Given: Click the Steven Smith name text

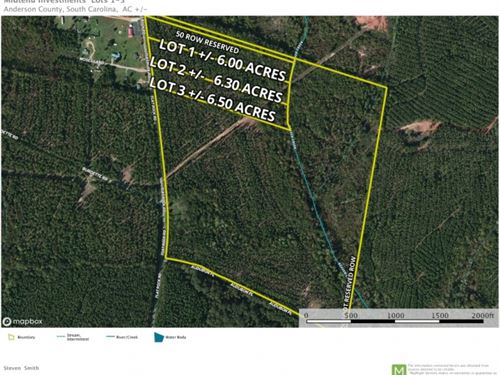Looking at the screenshot, I should pos(21,368).
